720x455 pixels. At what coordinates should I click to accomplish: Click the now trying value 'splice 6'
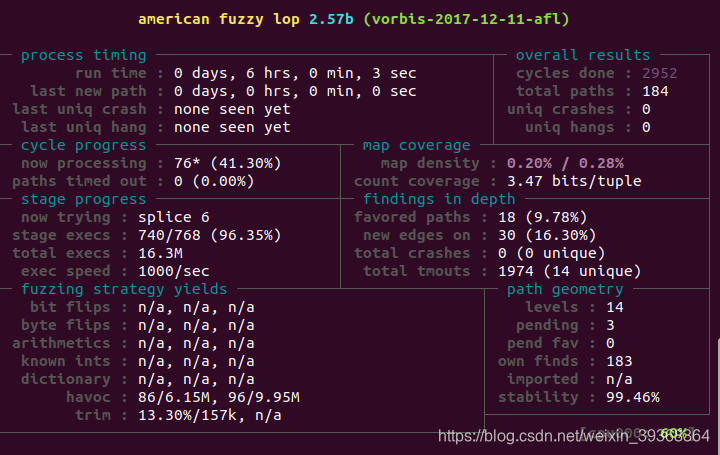pyautogui.click(x=174, y=217)
